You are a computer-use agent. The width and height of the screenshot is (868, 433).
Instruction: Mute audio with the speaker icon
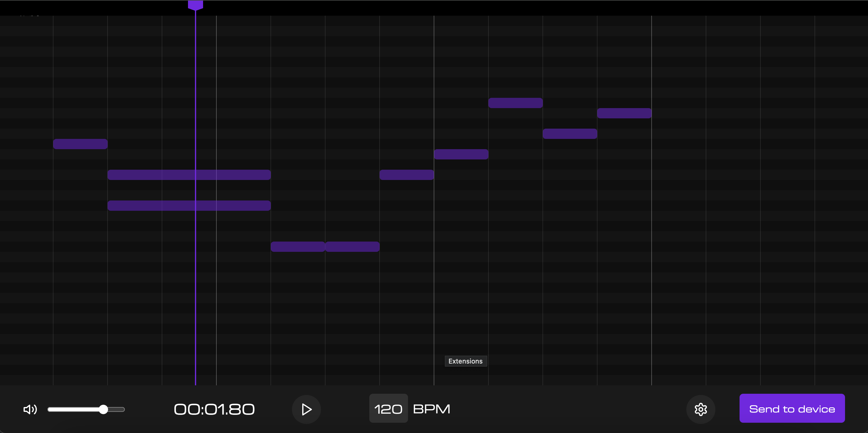(30, 409)
